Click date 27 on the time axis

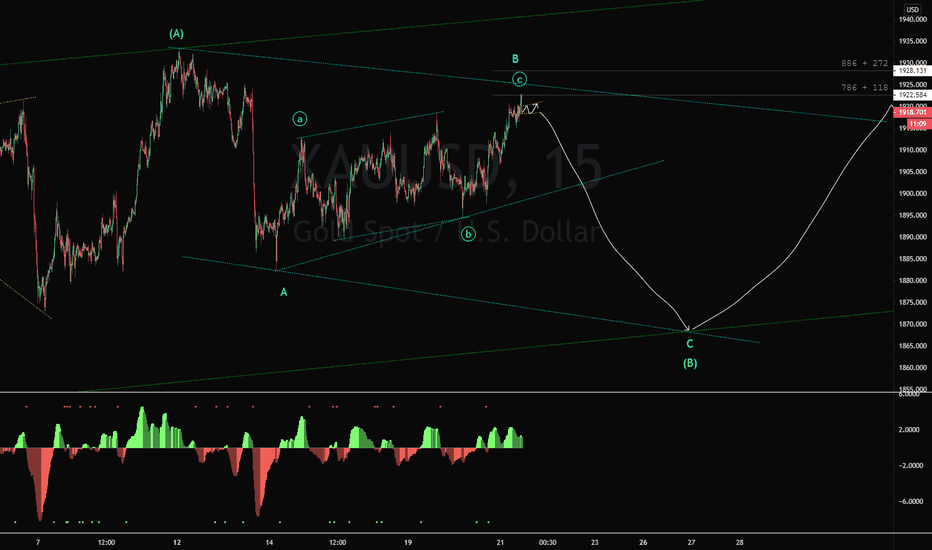(x=691, y=542)
